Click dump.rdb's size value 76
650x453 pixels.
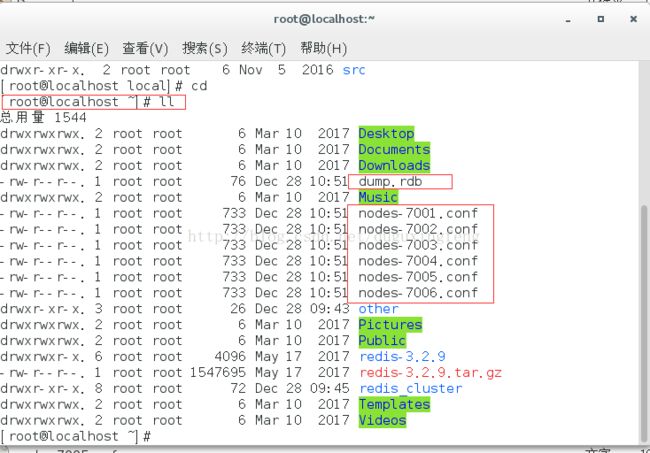coord(238,182)
